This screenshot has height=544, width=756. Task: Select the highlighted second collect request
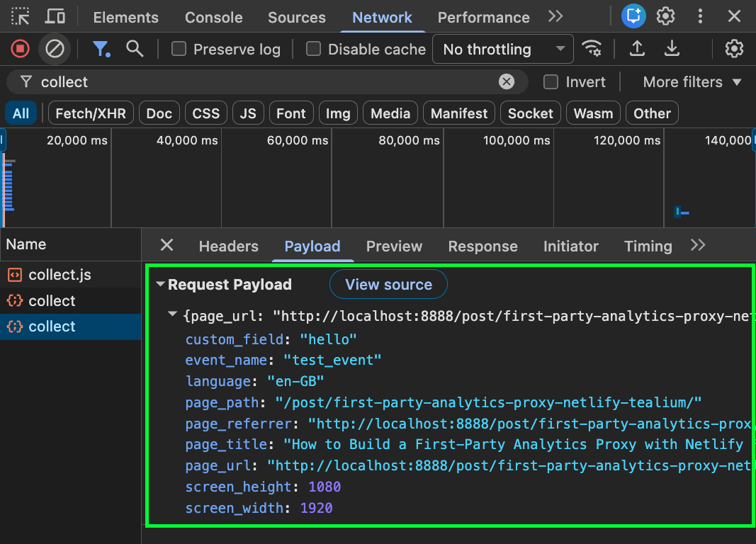pyautogui.click(x=70, y=327)
